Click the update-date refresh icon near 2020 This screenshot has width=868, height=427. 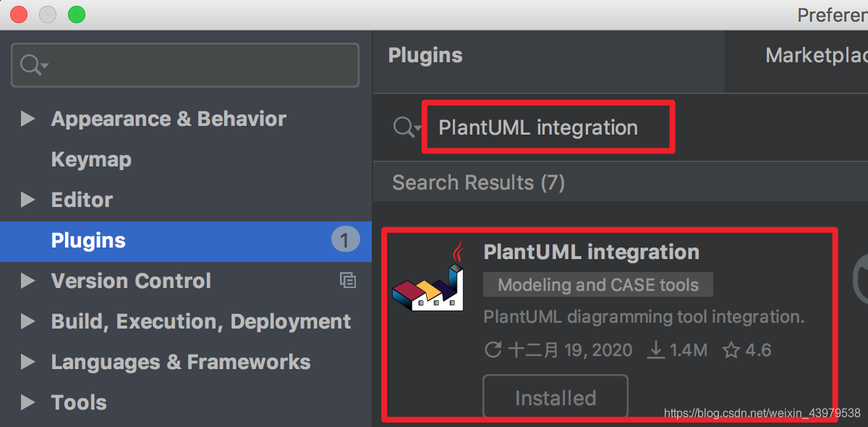pyautogui.click(x=493, y=350)
